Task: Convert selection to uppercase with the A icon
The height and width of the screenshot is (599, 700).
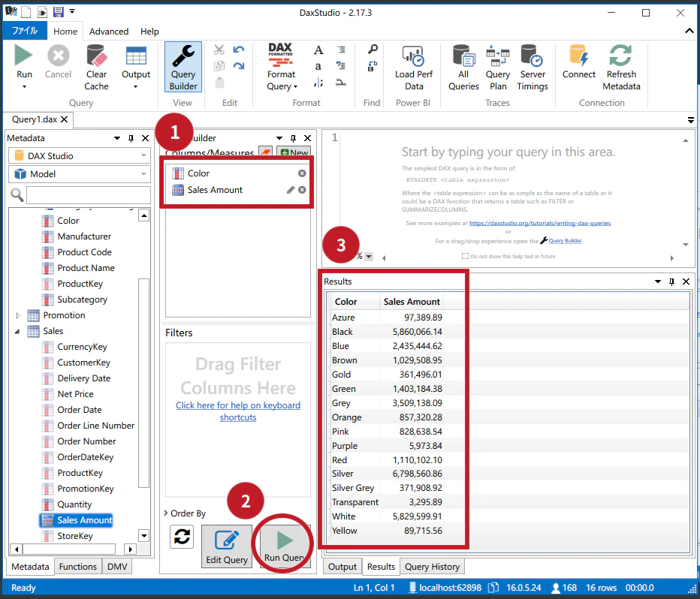Action: [318, 50]
